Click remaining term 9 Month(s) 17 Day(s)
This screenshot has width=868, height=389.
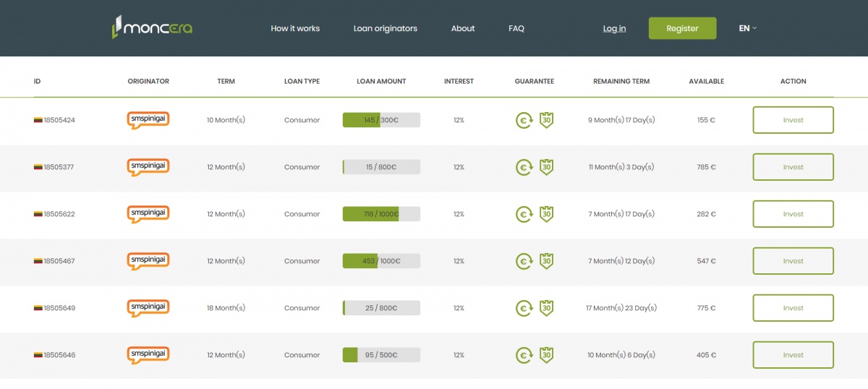coord(621,120)
